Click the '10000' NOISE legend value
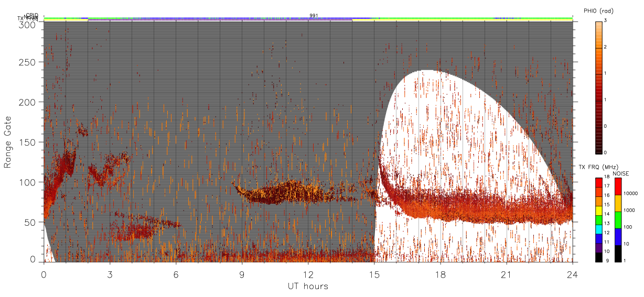Viewport: 644px width, 297px height. (631, 193)
